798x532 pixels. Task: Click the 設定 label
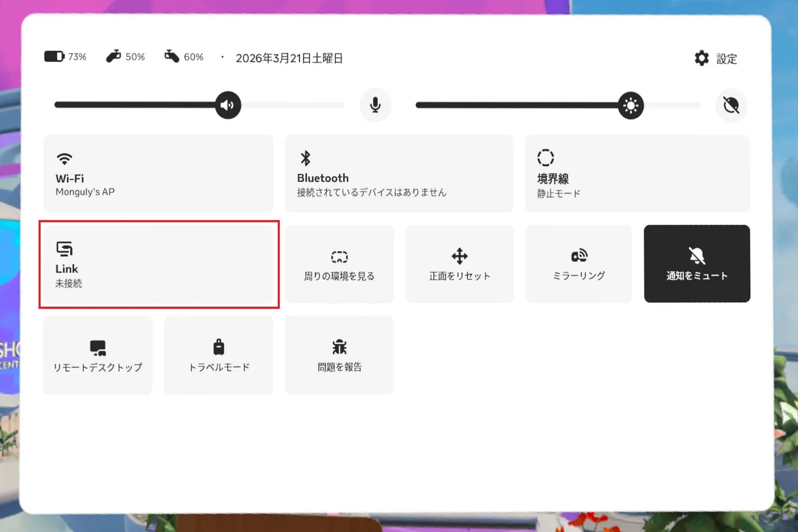[x=726, y=59]
